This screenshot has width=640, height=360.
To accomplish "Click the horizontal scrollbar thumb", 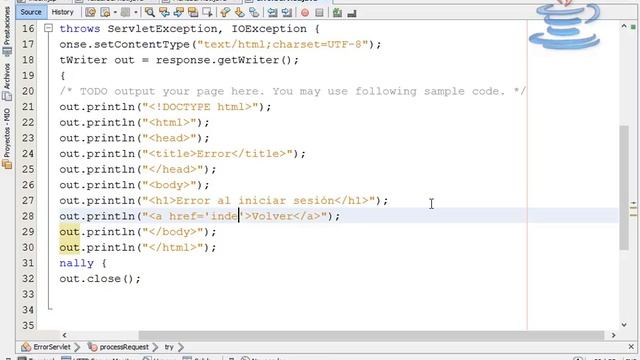I will tap(371, 335).
